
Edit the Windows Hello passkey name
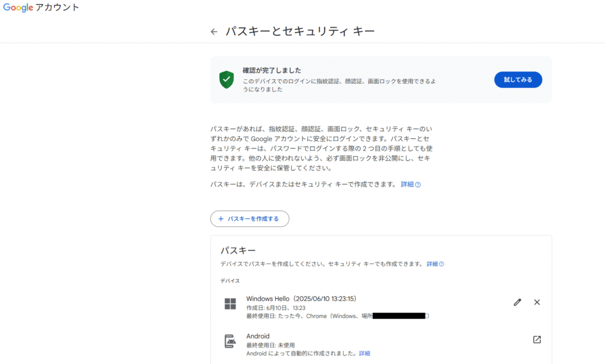point(518,302)
